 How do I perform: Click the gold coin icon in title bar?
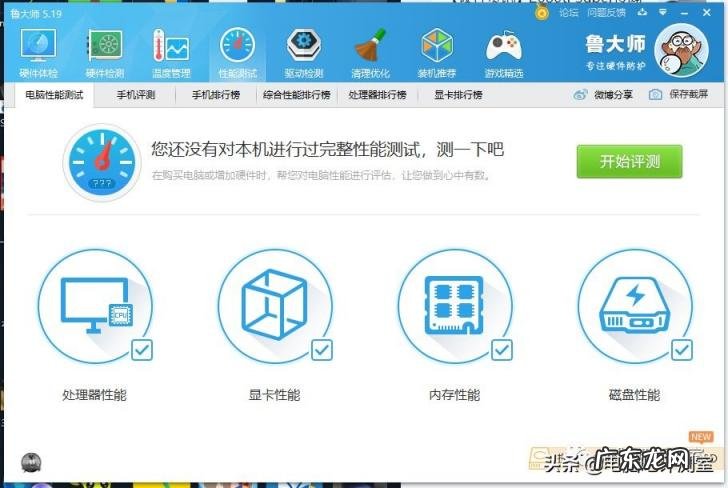point(541,13)
